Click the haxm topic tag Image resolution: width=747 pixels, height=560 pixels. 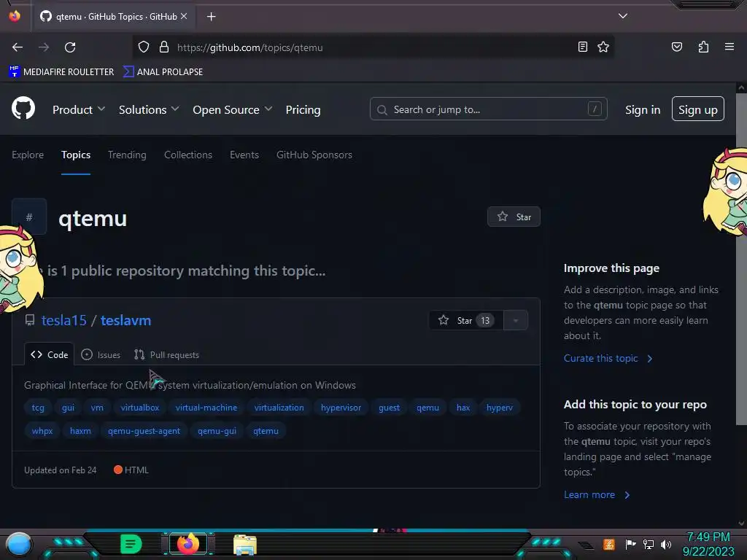click(x=80, y=431)
